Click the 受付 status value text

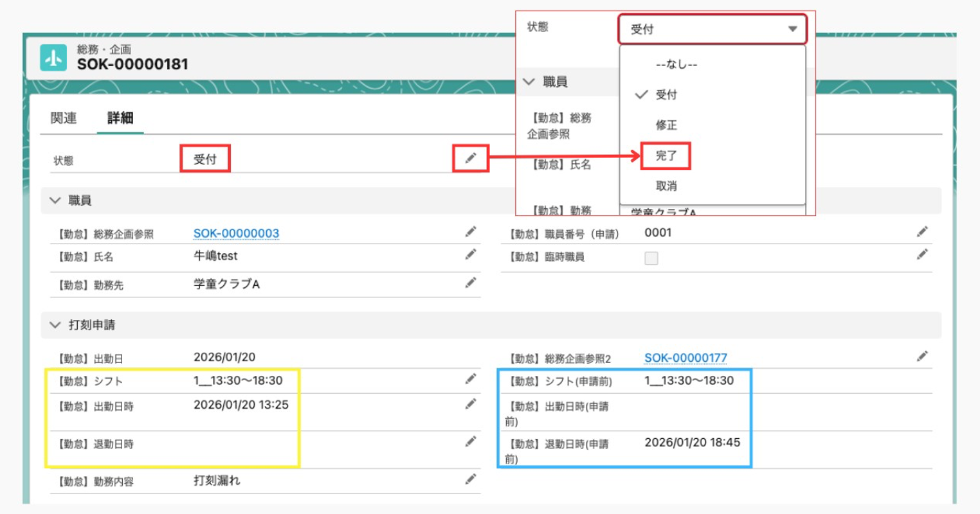pos(205,159)
